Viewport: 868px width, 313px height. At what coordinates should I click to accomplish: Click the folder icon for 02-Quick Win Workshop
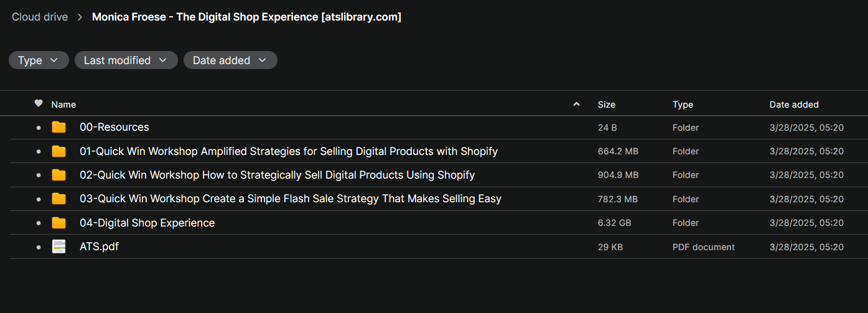58,175
